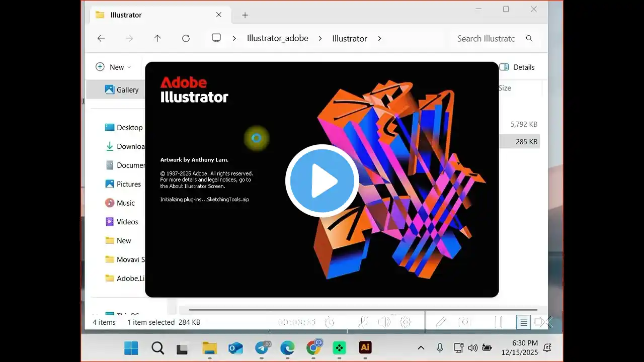Click the Adobe Illustrator splash logo
This screenshot has height=362, width=644.
click(194, 89)
